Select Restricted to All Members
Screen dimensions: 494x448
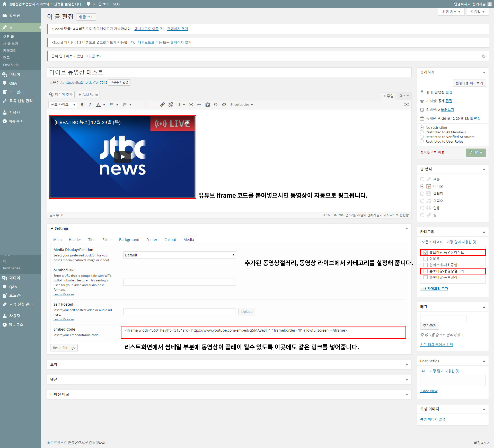pyautogui.click(x=422, y=132)
